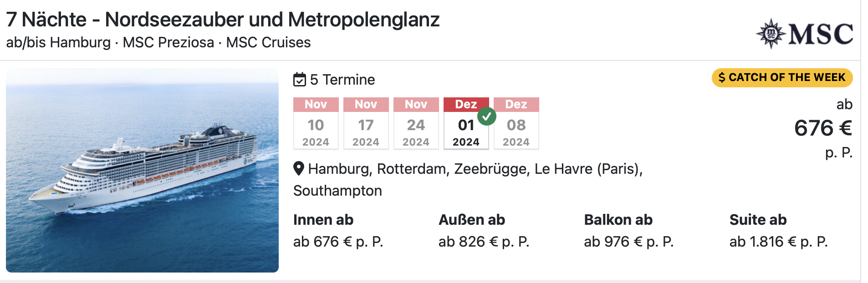Click the ab 676 € p. P. total price

tap(823, 128)
